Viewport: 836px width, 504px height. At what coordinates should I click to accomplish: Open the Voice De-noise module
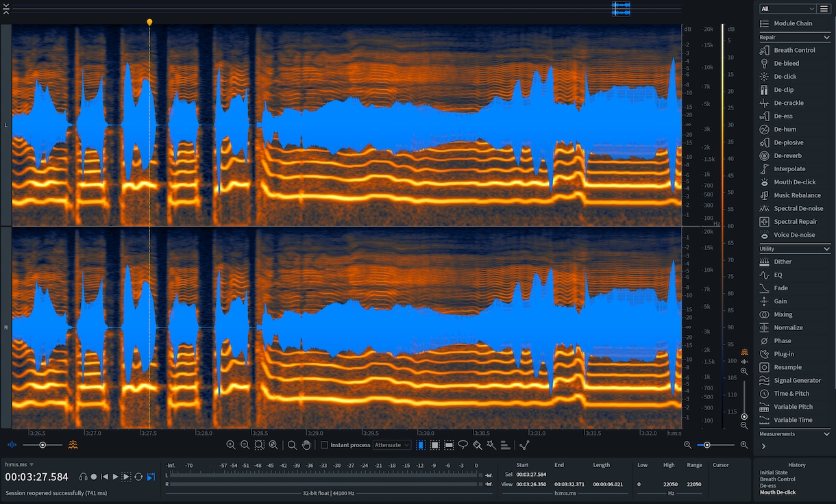794,235
